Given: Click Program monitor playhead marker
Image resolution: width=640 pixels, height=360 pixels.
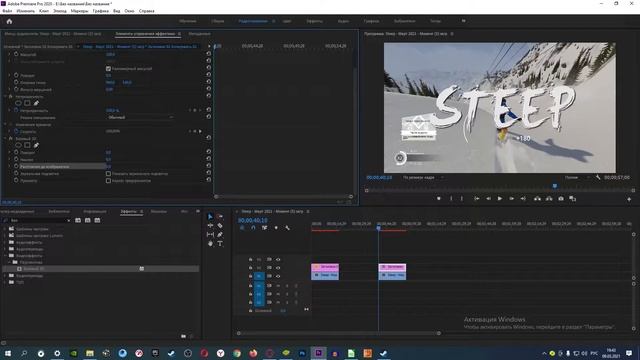Looking at the screenshot, I should click(554, 186).
